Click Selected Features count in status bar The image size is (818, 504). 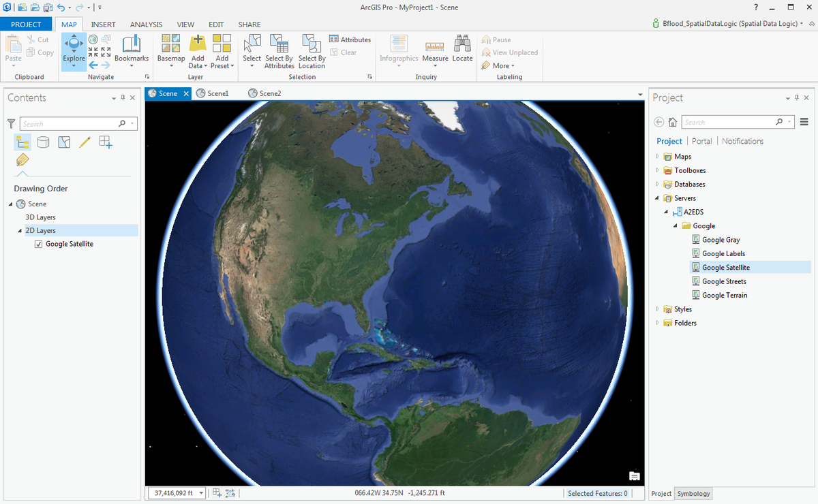[x=598, y=494]
